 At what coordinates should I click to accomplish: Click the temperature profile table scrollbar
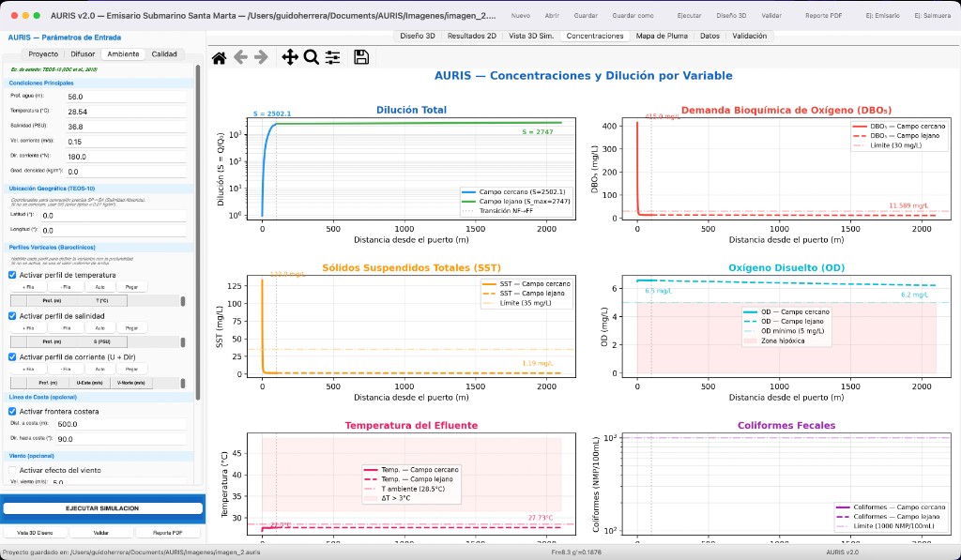click(183, 301)
